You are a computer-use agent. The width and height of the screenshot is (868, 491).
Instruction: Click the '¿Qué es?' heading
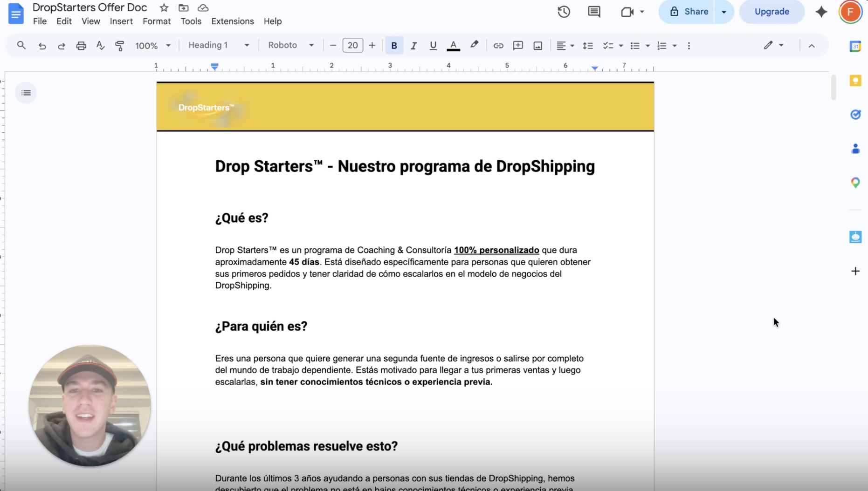click(241, 218)
